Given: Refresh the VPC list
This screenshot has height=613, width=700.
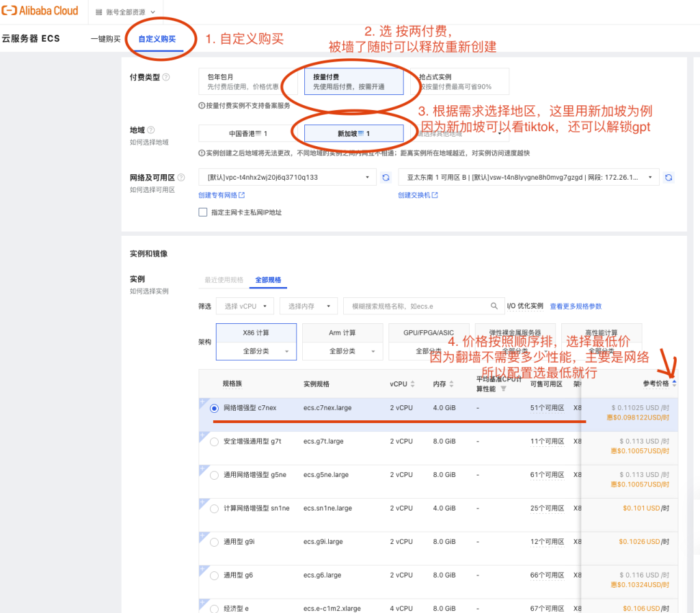Looking at the screenshot, I should pyautogui.click(x=386, y=178).
